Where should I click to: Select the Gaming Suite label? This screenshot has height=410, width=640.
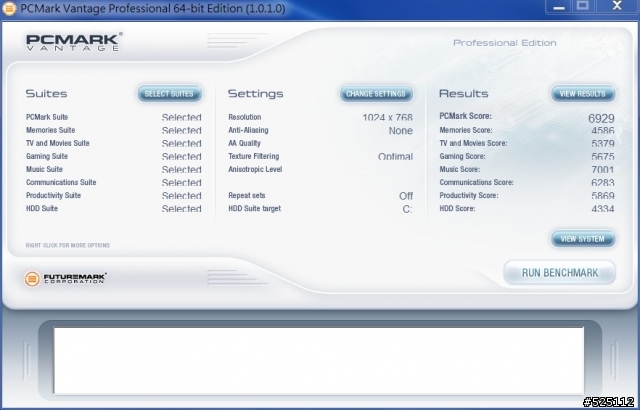click(x=47, y=156)
